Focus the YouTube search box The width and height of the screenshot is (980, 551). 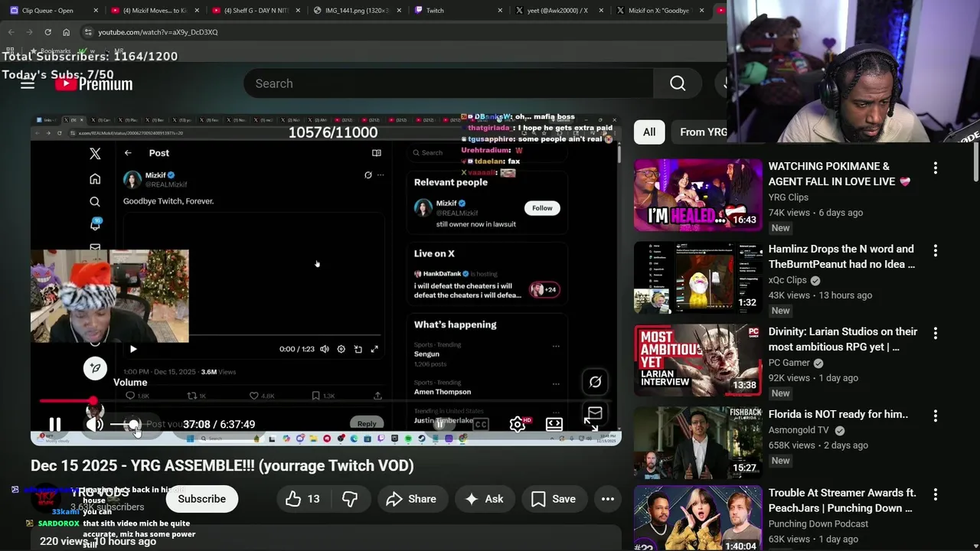click(449, 83)
